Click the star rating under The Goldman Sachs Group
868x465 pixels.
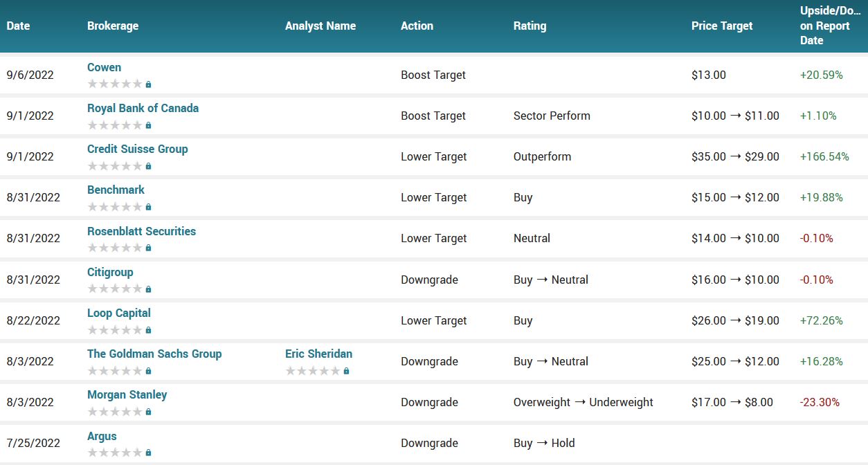115,370
